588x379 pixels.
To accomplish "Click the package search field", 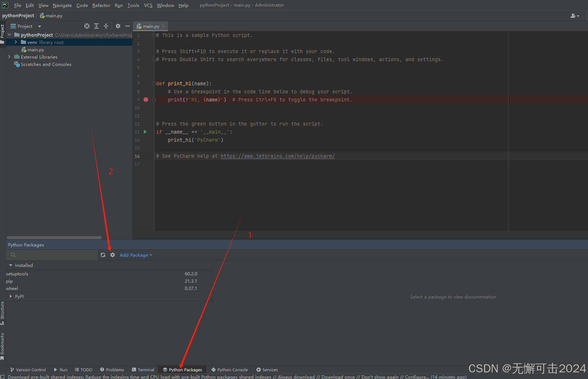I will pos(51,255).
